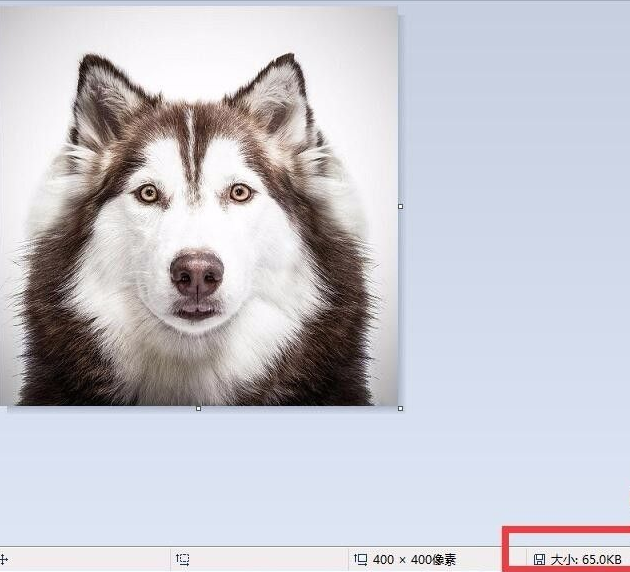Select the bottom-right corner canvas resize handle
The height and width of the screenshot is (572, 630).
pos(401,408)
